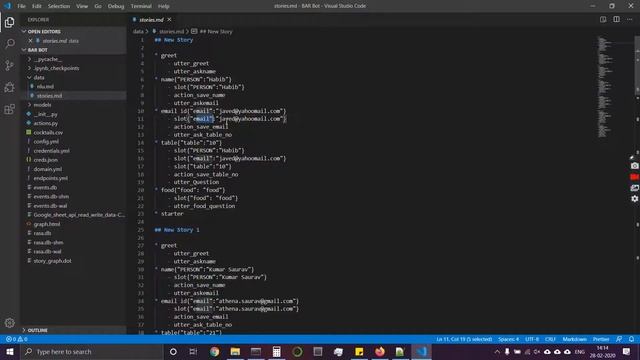The width and height of the screenshot is (640, 360).
Task: Open Sticky Notes from the taskbar
Action: click(359, 351)
